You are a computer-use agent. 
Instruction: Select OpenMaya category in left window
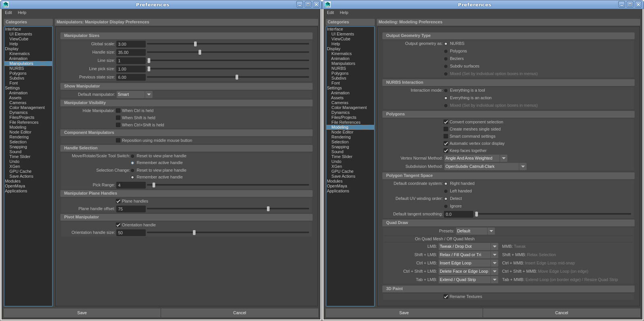[x=15, y=186]
